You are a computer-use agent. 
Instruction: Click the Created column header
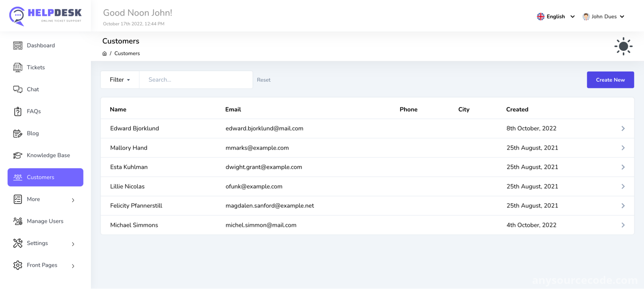tap(517, 109)
